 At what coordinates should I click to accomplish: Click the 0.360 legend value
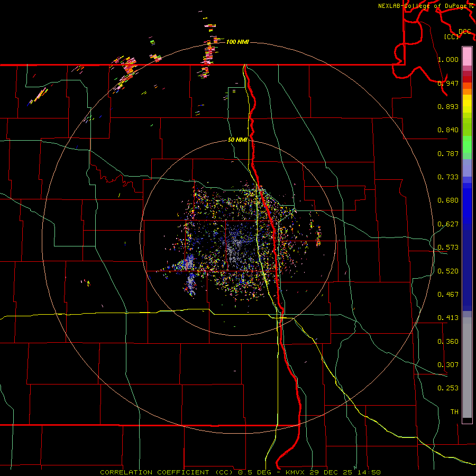pos(448,342)
